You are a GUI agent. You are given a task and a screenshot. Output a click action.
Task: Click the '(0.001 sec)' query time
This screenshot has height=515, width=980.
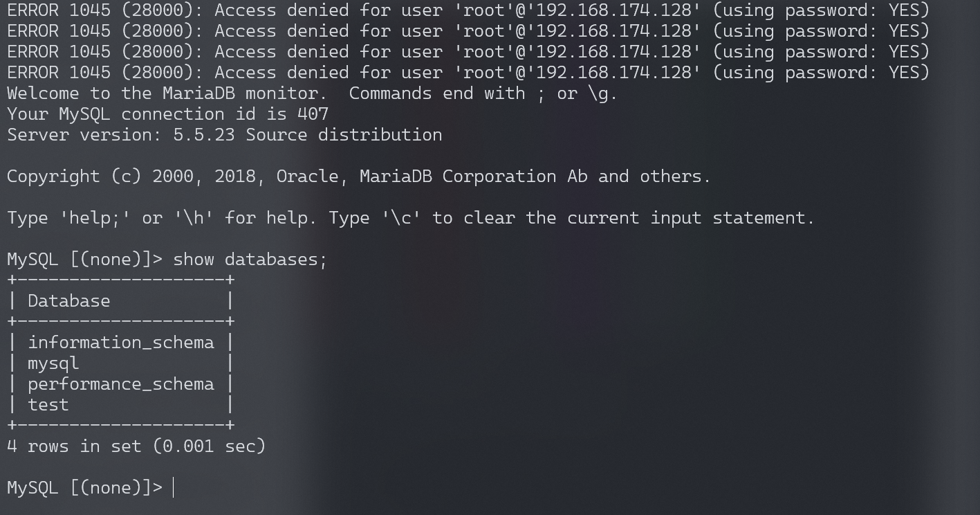click(209, 446)
